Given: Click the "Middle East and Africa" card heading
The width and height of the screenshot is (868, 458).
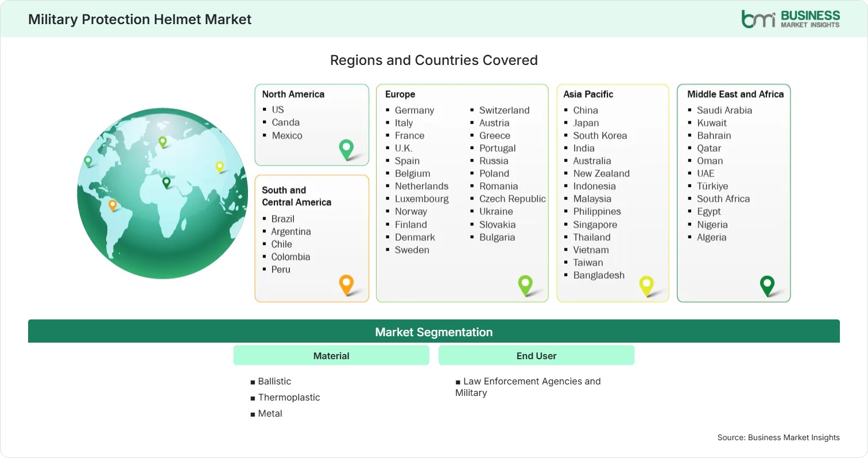Looking at the screenshot, I should coord(735,94).
